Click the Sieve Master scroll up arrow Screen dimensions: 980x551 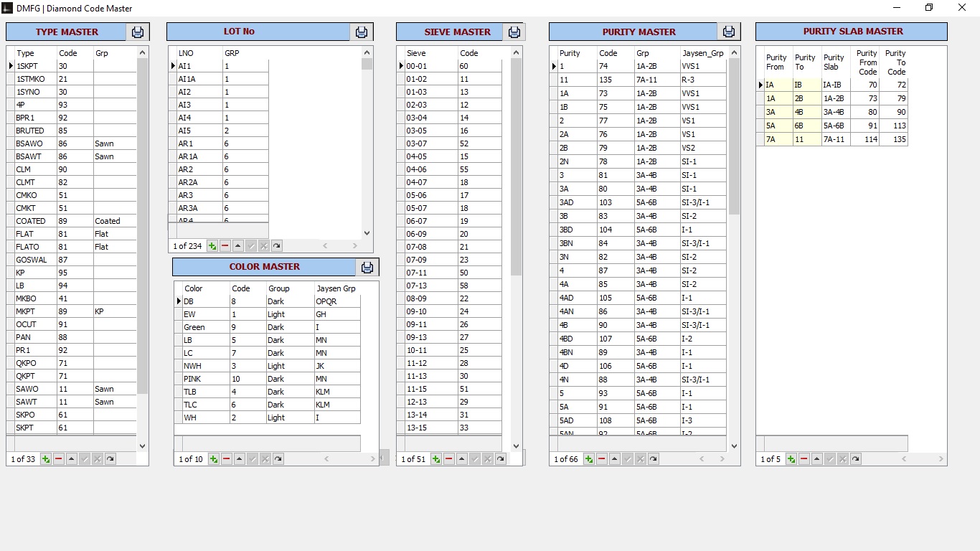click(517, 52)
